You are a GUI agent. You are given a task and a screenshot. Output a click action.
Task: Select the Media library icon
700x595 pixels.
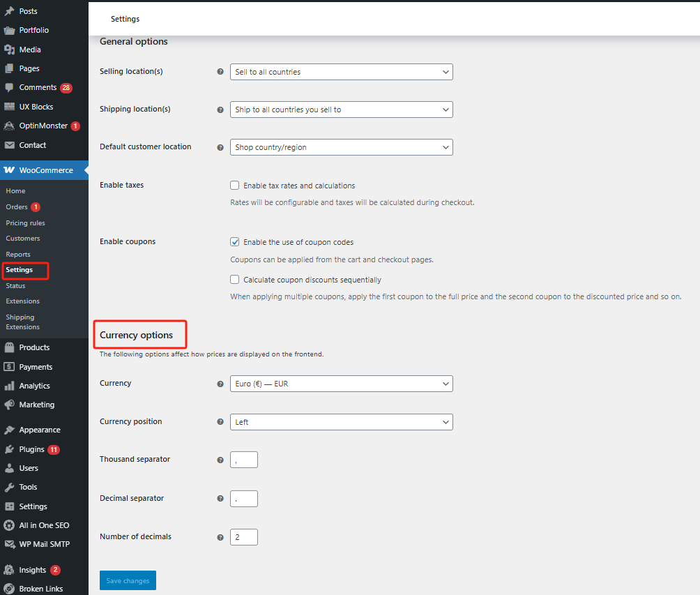9,49
